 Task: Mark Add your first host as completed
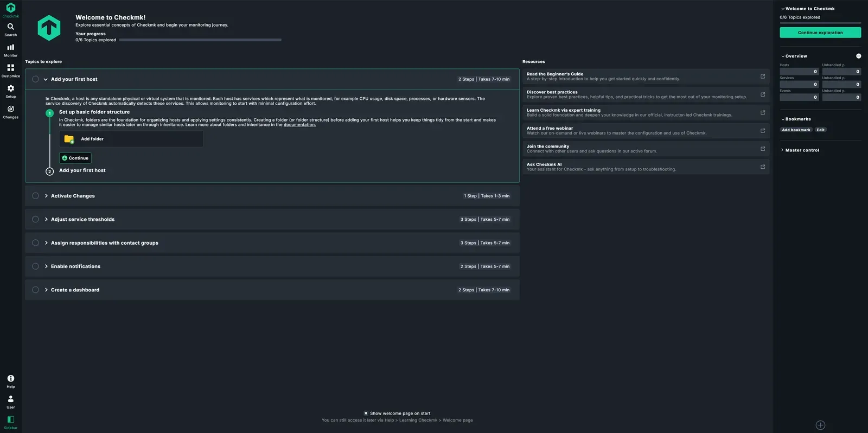tap(35, 79)
